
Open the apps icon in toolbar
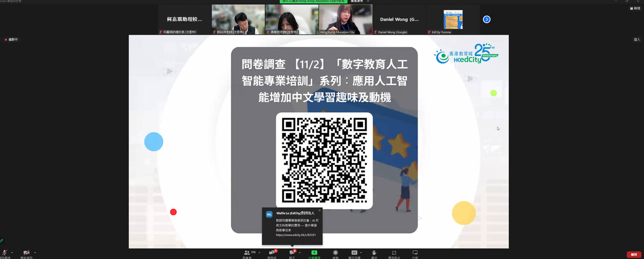394,253
